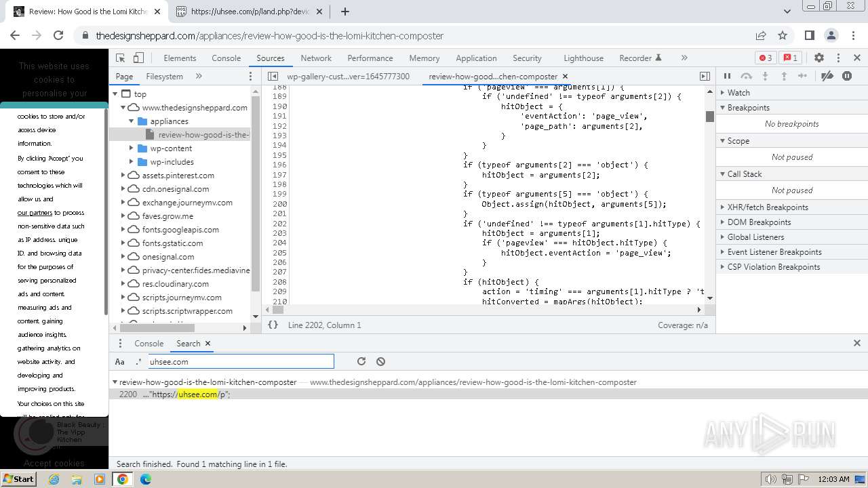Clear the search results
The width and height of the screenshot is (868, 488).
(x=380, y=362)
